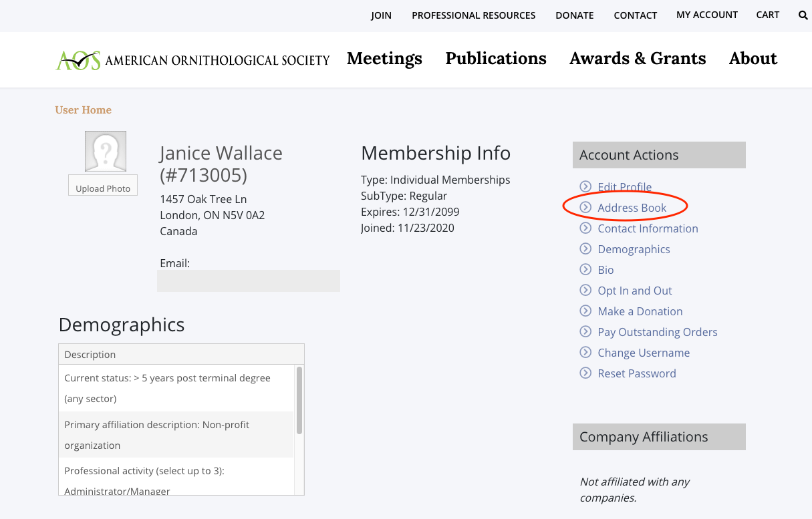Open the Meetings menu

coord(384,59)
